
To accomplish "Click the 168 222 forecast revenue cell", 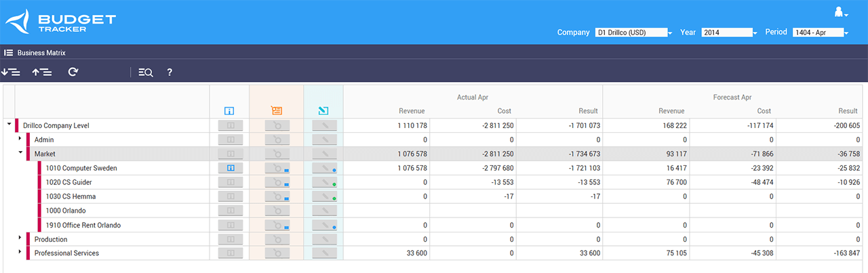I will pos(646,125).
